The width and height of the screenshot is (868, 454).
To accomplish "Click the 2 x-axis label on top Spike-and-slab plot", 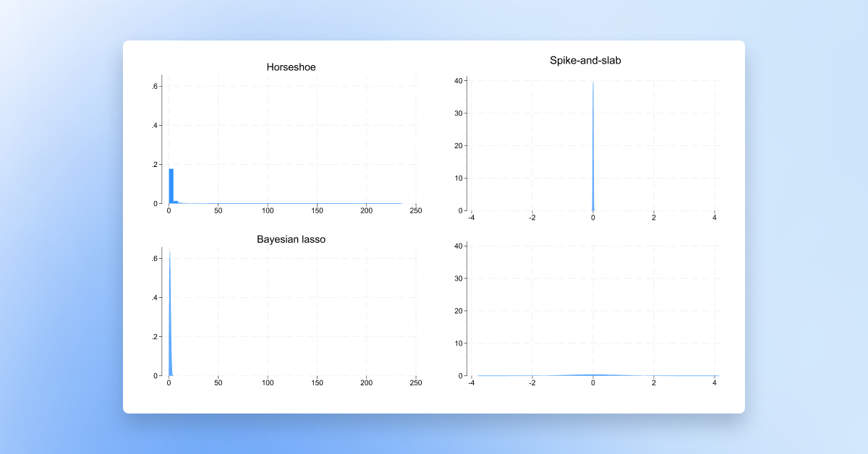I will pyautogui.click(x=654, y=218).
